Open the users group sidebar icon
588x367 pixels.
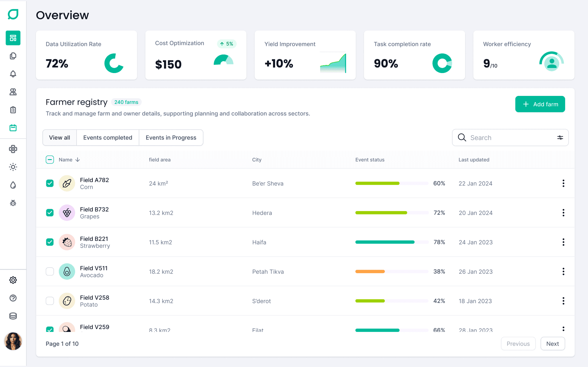pos(13,92)
